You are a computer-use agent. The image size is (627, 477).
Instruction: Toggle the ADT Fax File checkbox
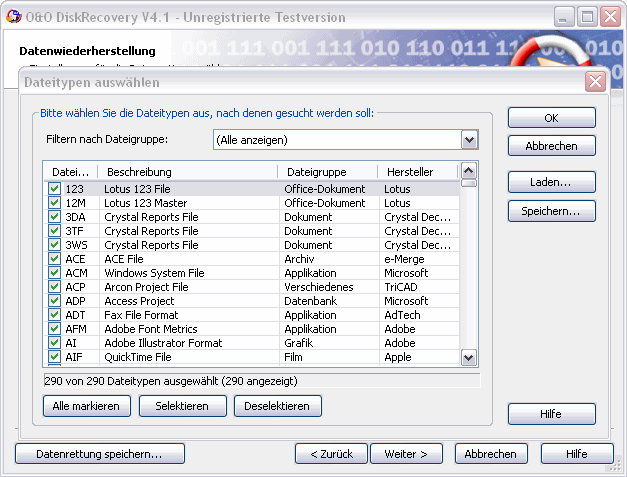click(54, 314)
